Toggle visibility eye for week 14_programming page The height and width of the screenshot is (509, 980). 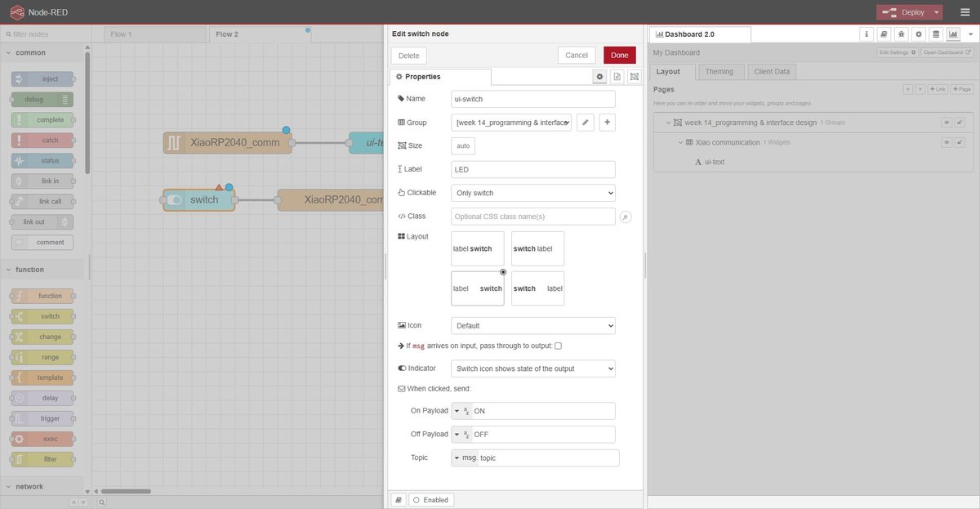point(947,123)
